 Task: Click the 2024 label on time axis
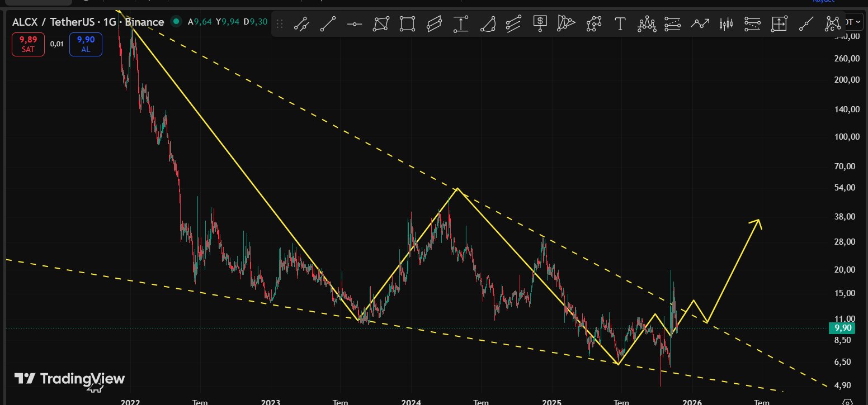(411, 402)
